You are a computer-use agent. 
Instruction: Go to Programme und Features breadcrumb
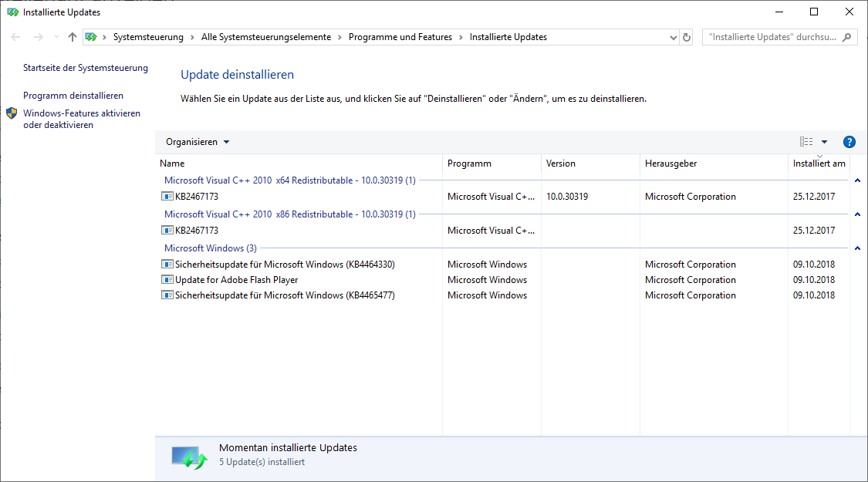[x=400, y=37]
